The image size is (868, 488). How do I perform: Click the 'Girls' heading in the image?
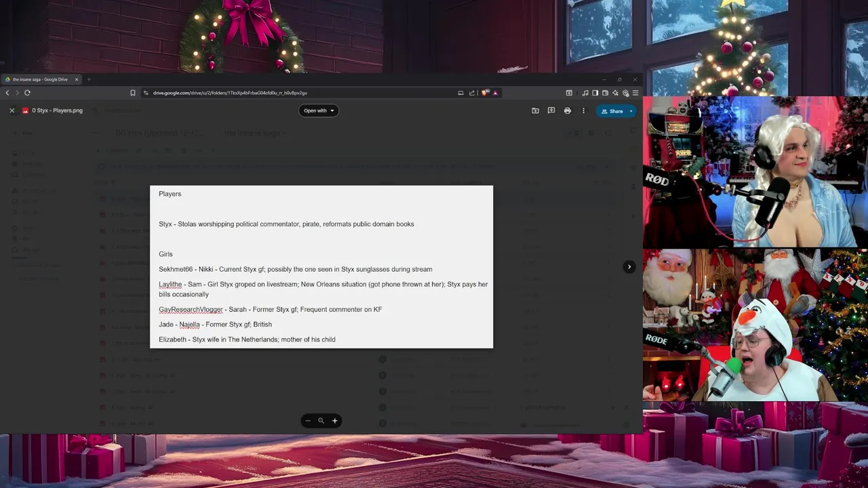pyautogui.click(x=165, y=254)
